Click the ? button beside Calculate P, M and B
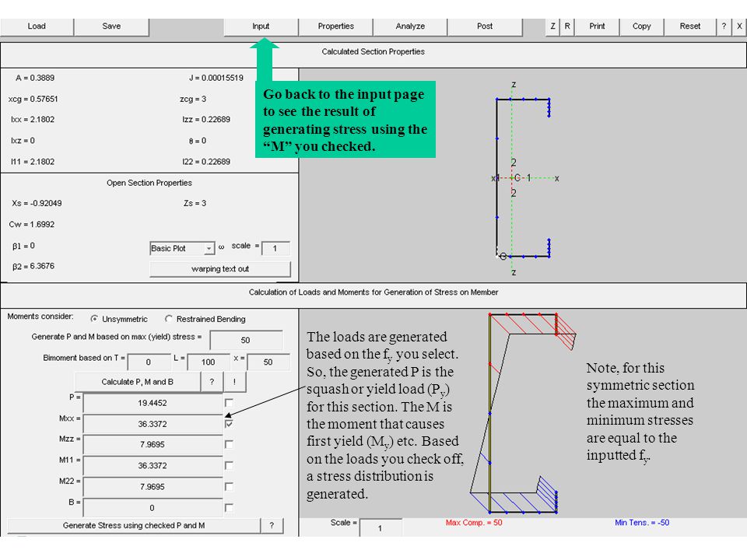 click(212, 382)
